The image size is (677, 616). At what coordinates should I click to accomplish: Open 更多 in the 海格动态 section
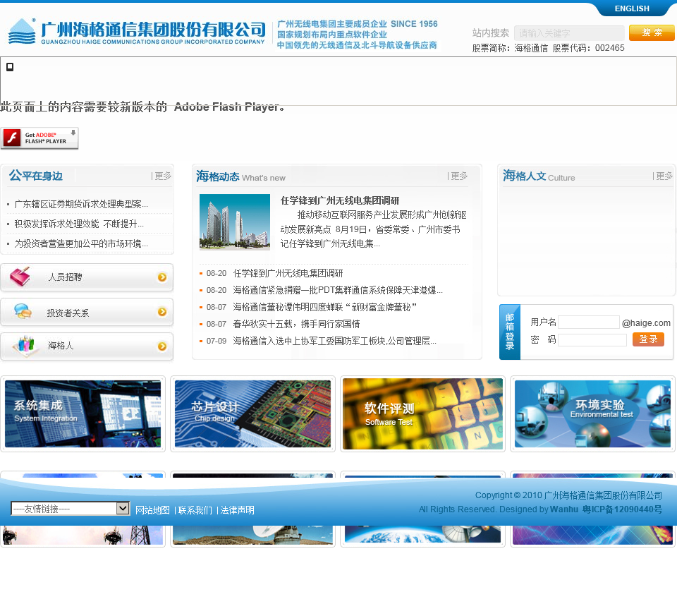(x=458, y=176)
